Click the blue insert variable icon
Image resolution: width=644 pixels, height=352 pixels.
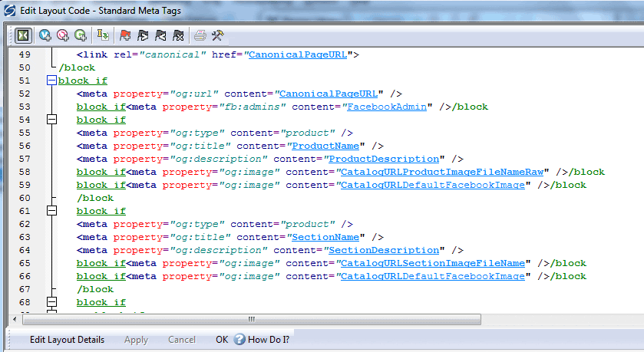tap(45, 35)
